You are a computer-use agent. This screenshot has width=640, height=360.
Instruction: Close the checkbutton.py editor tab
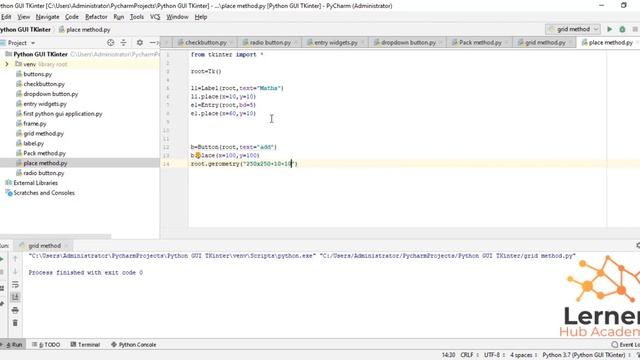[x=231, y=42]
